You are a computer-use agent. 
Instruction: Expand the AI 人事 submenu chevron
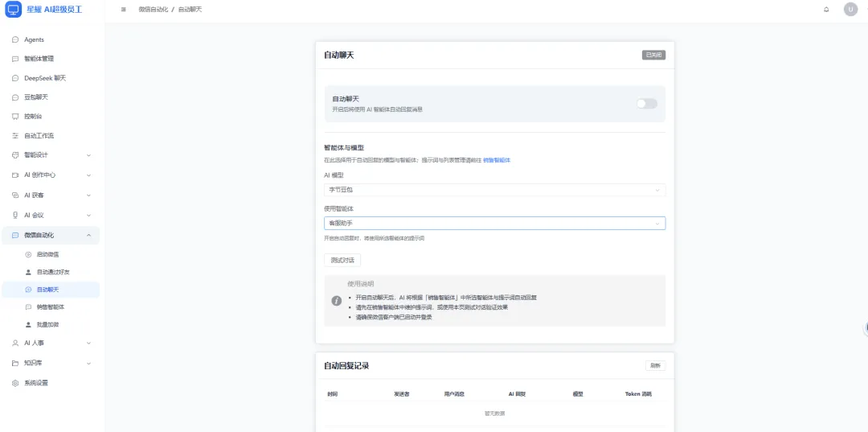[88, 344]
